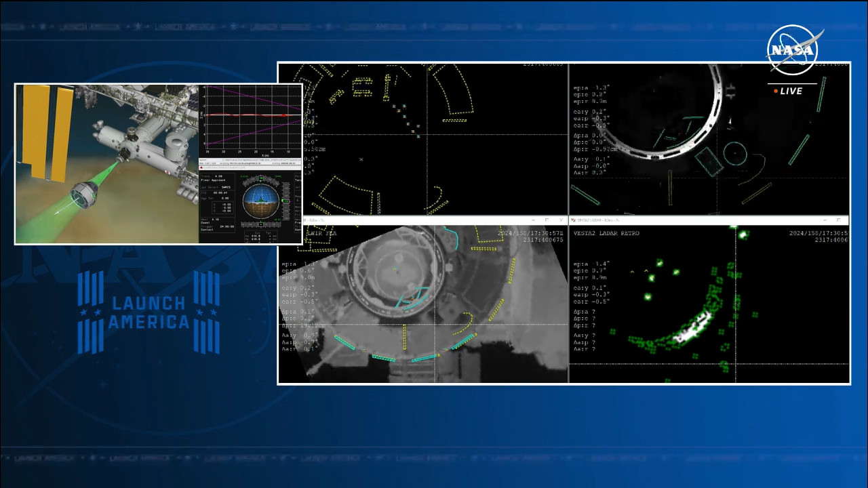Image resolution: width=868 pixels, height=488 pixels.
Task: Select the "2317:400675" counter in LWIR view
Action: [x=544, y=240]
